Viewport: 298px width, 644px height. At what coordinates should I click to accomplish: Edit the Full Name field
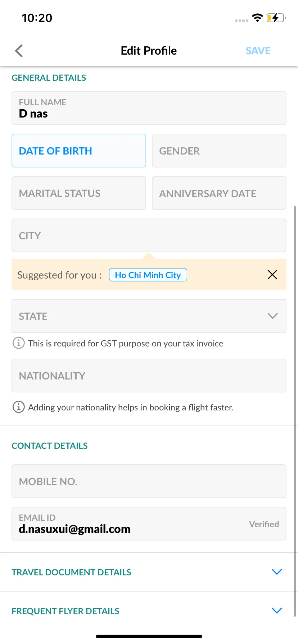click(149, 108)
